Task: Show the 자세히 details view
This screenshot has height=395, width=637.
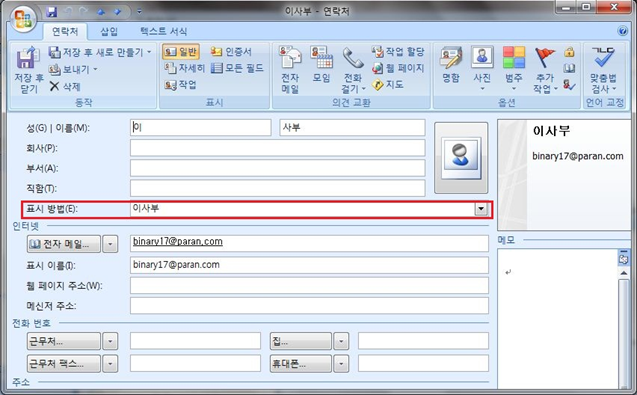Action: click(185, 68)
